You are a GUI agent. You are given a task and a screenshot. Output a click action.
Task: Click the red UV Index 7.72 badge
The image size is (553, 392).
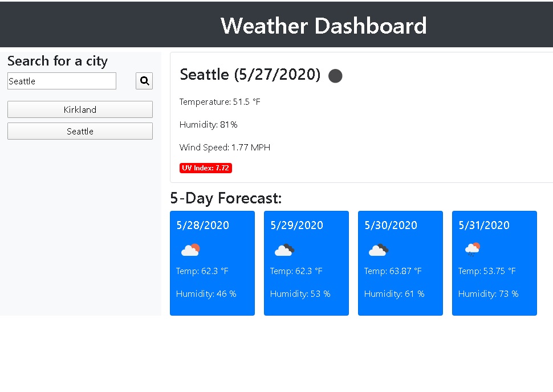point(205,168)
